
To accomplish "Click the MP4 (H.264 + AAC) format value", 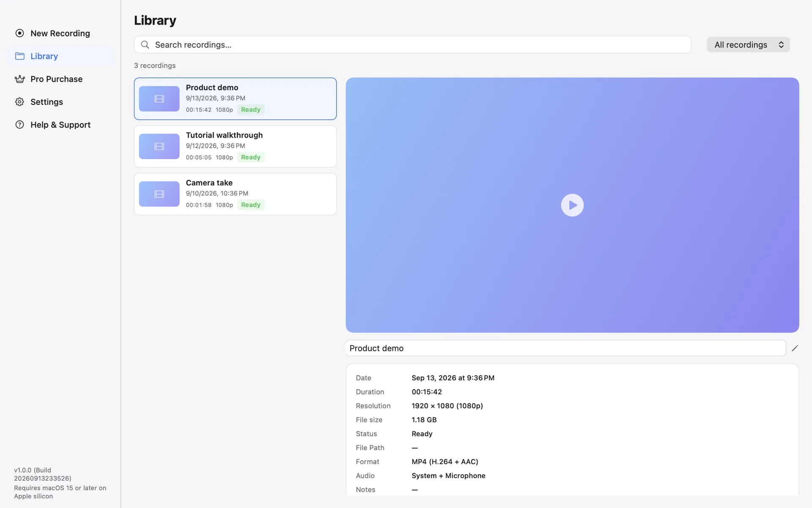I will [x=445, y=461].
